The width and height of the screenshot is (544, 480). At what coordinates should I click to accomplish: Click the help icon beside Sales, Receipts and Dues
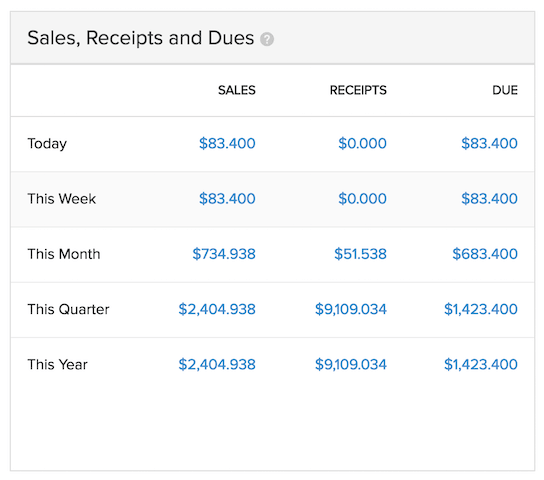pyautogui.click(x=267, y=39)
